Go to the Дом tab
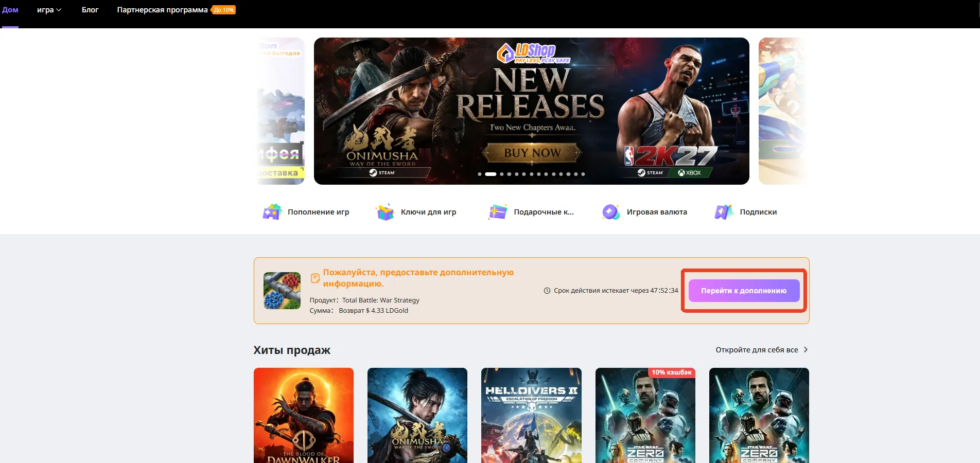This screenshot has height=463, width=980. tap(10, 10)
